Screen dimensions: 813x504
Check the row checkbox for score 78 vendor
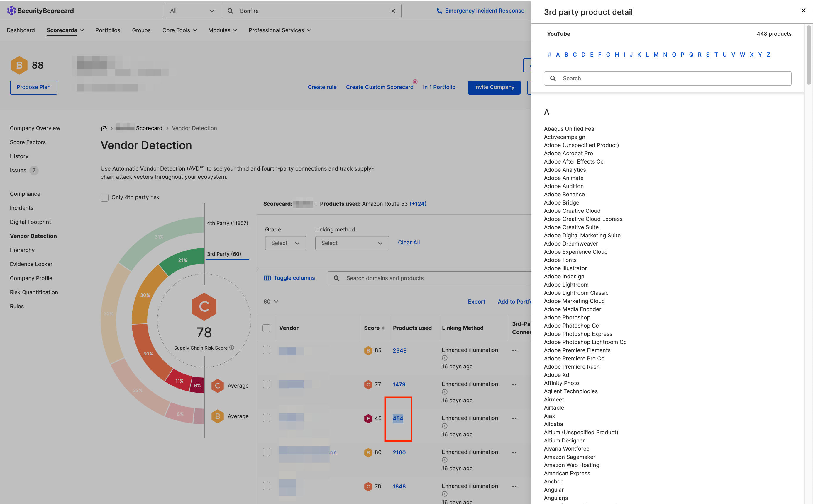267,486
